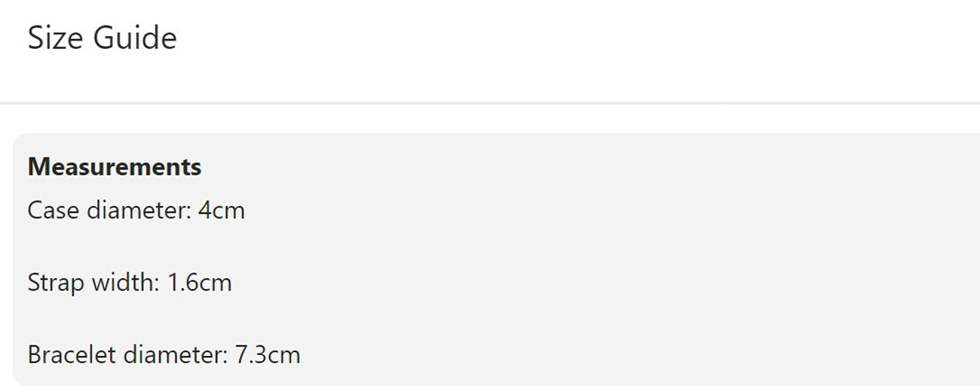Click the Strap width line
Screen dimensions: 980x392
(130, 283)
